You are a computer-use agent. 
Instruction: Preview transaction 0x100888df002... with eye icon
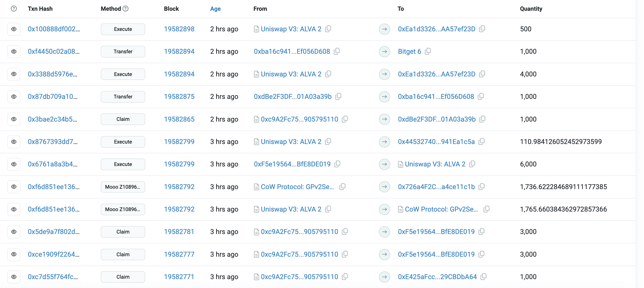tap(14, 29)
